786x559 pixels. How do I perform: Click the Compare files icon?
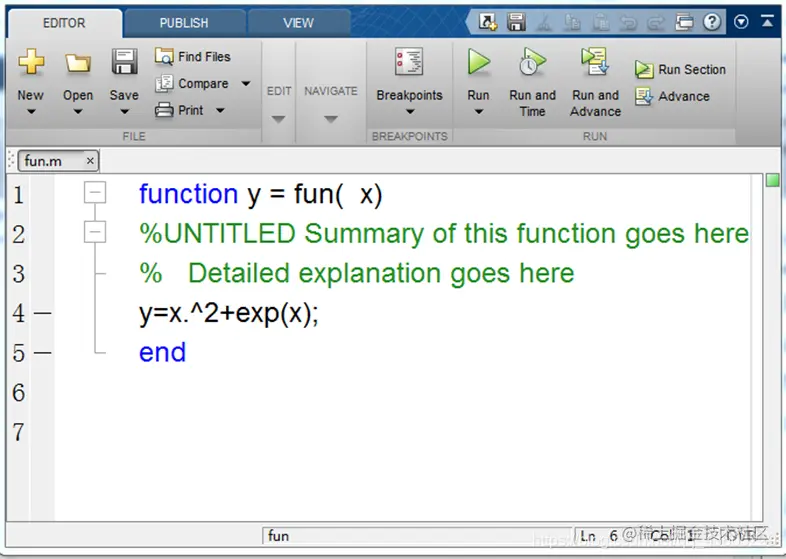point(164,83)
